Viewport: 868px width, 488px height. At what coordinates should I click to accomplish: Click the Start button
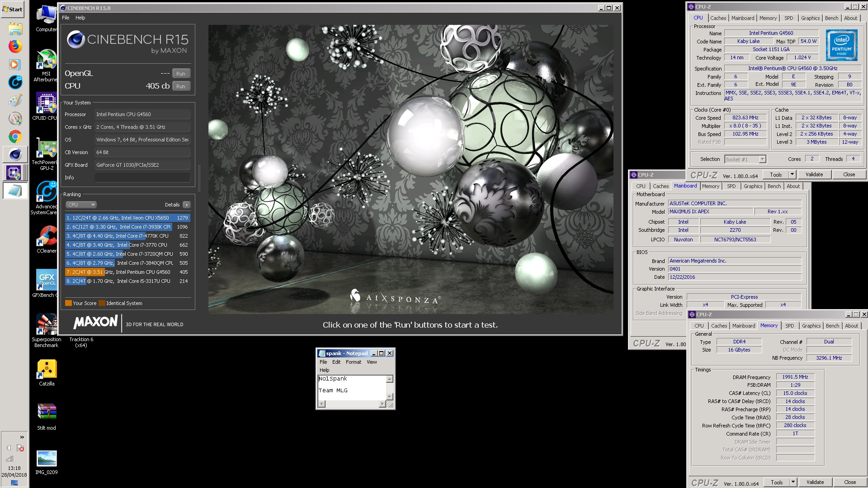tap(13, 9)
